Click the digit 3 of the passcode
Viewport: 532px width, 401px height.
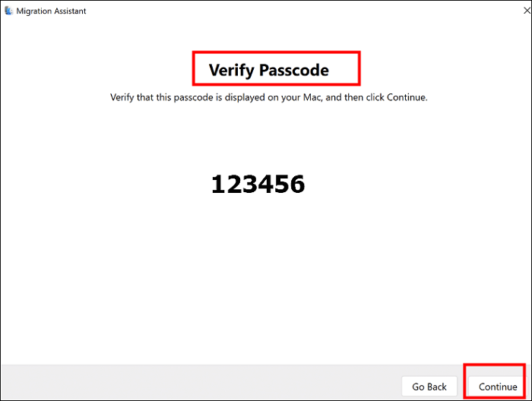(x=250, y=184)
